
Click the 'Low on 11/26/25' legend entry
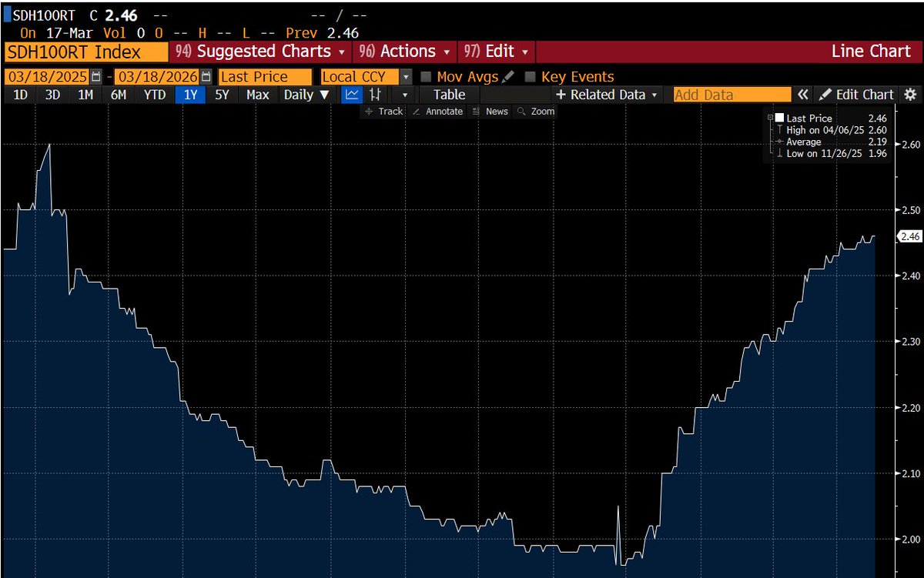pos(837,154)
